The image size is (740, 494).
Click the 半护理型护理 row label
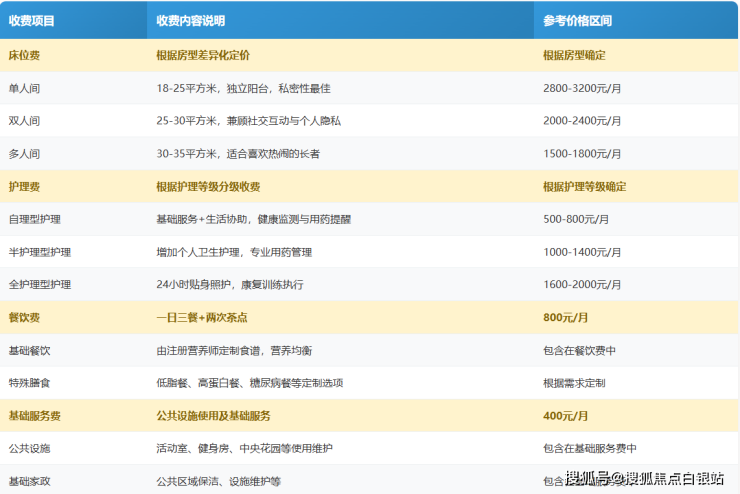click(x=40, y=252)
